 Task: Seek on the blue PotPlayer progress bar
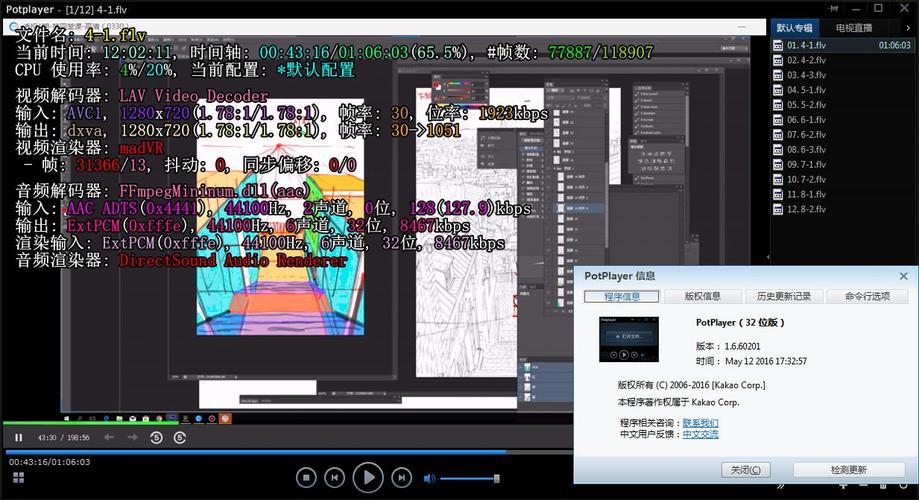tap(288, 452)
